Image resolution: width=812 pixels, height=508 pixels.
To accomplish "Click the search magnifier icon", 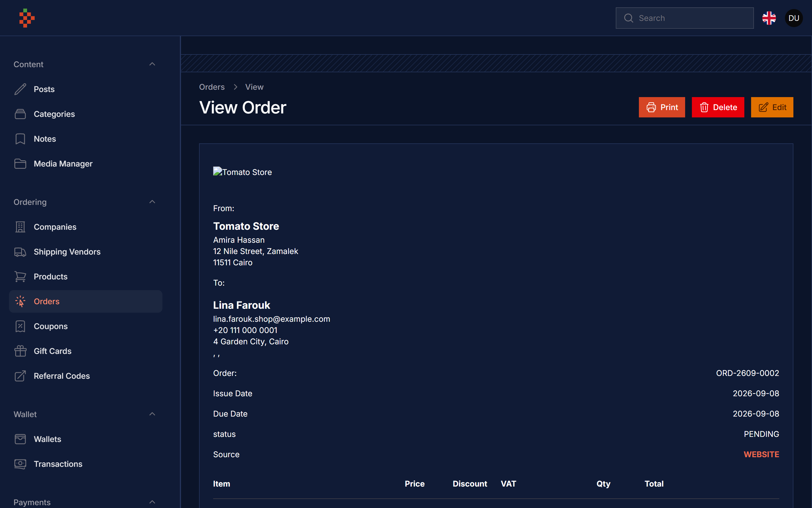I will tap(628, 18).
